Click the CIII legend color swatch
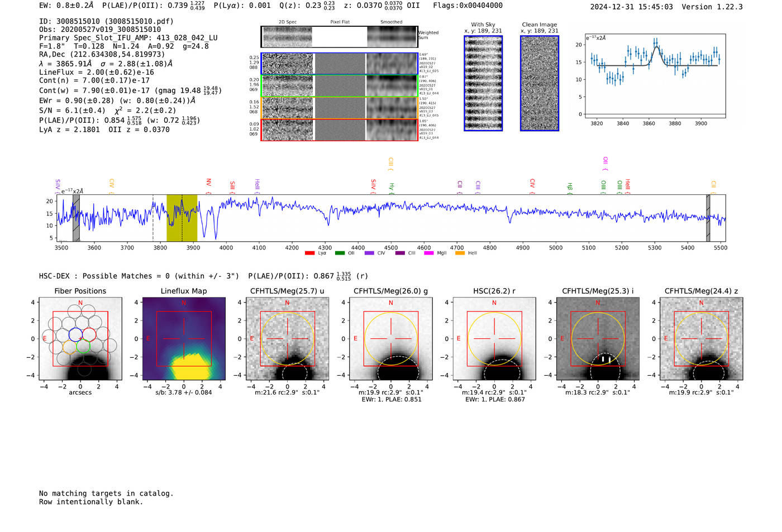The width and height of the screenshot is (782, 532). click(400, 253)
